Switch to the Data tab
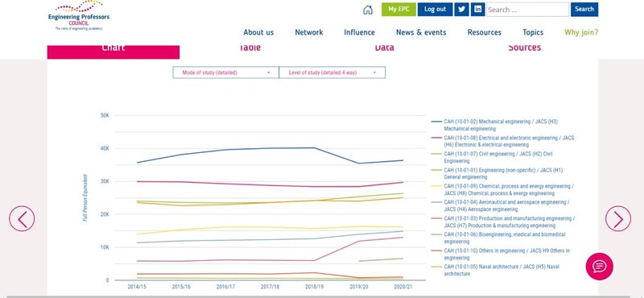The height and width of the screenshot is (298, 644). (x=385, y=48)
